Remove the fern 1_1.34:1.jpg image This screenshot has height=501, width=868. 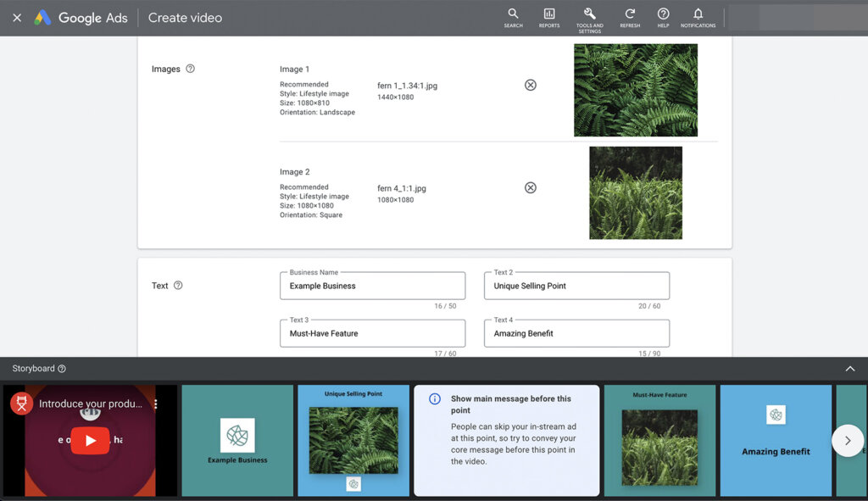(x=531, y=85)
